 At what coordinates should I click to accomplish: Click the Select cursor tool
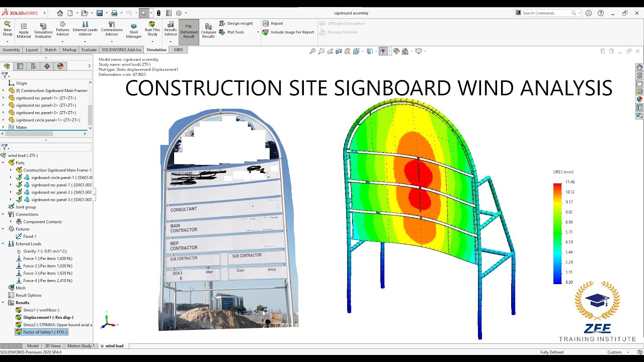point(144,13)
